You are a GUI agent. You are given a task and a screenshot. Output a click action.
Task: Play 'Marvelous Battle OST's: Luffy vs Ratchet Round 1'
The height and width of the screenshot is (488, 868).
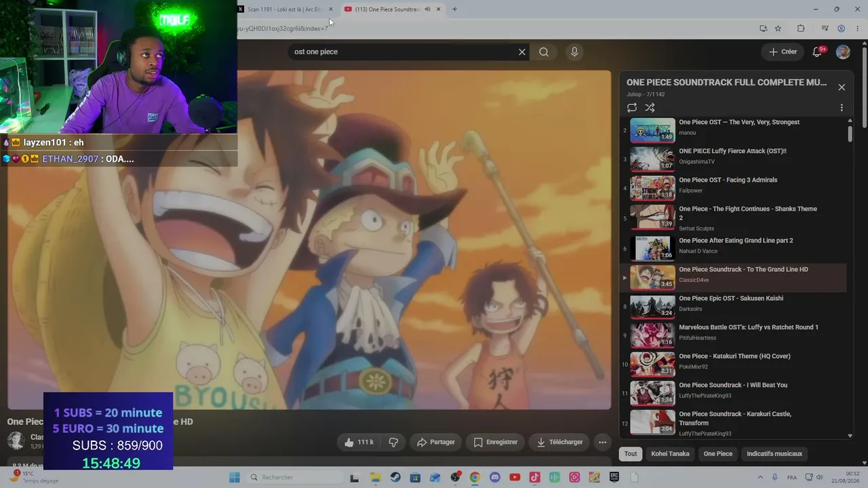(733, 335)
